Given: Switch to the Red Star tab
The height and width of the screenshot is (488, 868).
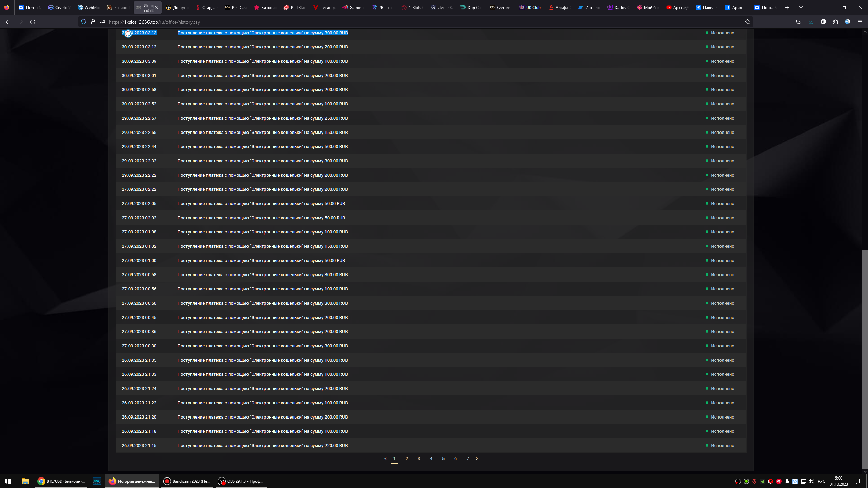Looking at the screenshot, I should 294,7.
